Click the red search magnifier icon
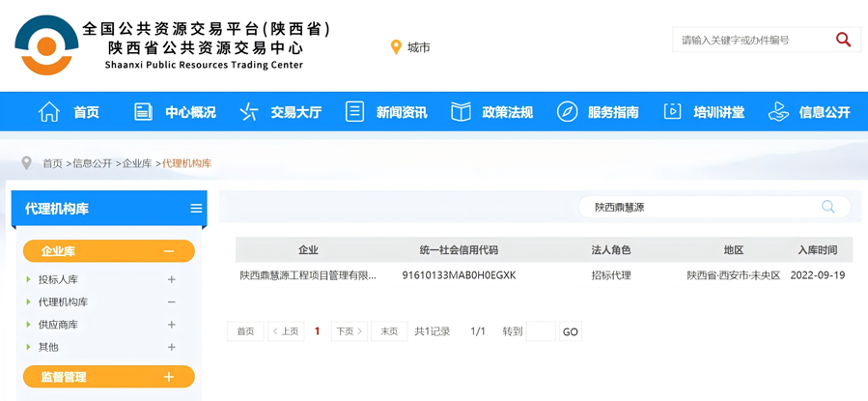Viewport: 868px width, 401px height. [x=843, y=40]
